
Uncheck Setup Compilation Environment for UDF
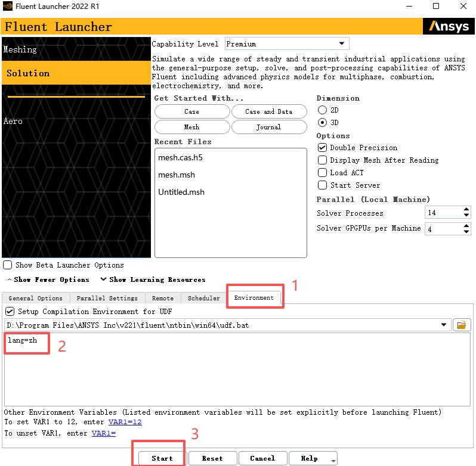click(x=10, y=312)
